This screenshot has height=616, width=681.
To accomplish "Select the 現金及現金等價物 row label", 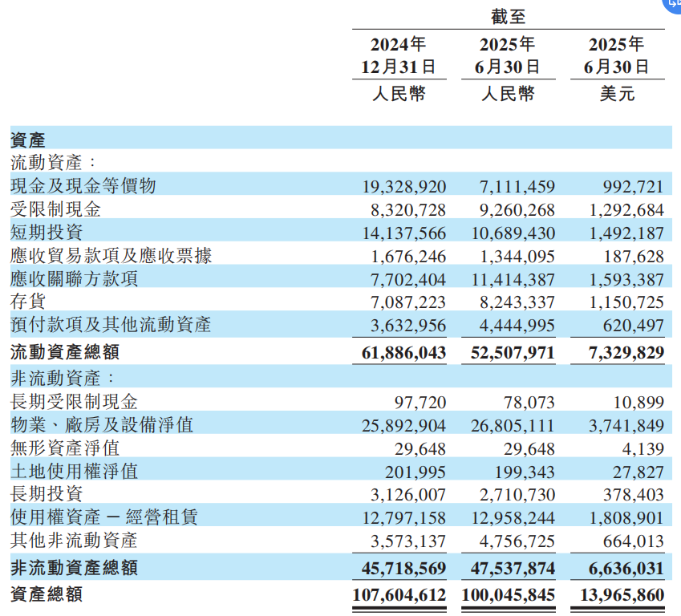I will (83, 185).
